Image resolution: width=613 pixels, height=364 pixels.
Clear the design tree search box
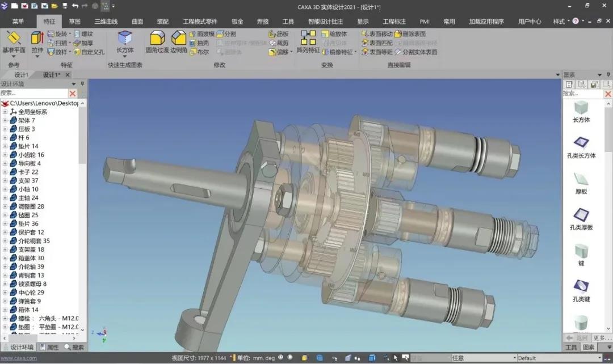(x=73, y=94)
